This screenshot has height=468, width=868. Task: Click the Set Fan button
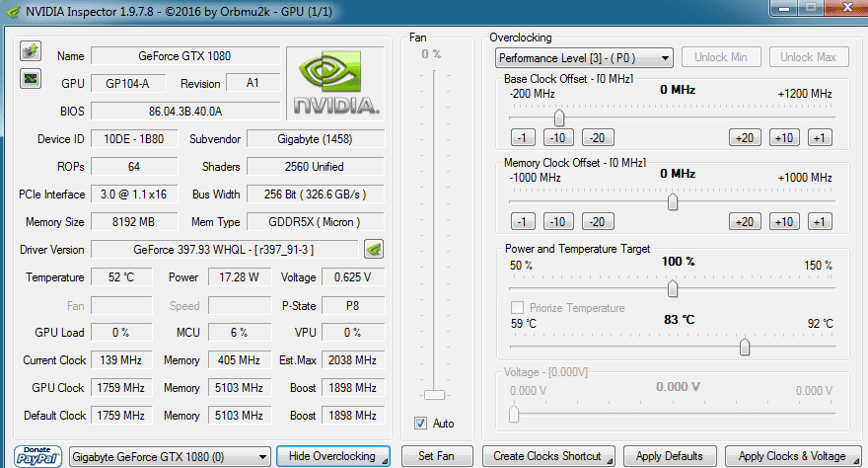(437, 456)
